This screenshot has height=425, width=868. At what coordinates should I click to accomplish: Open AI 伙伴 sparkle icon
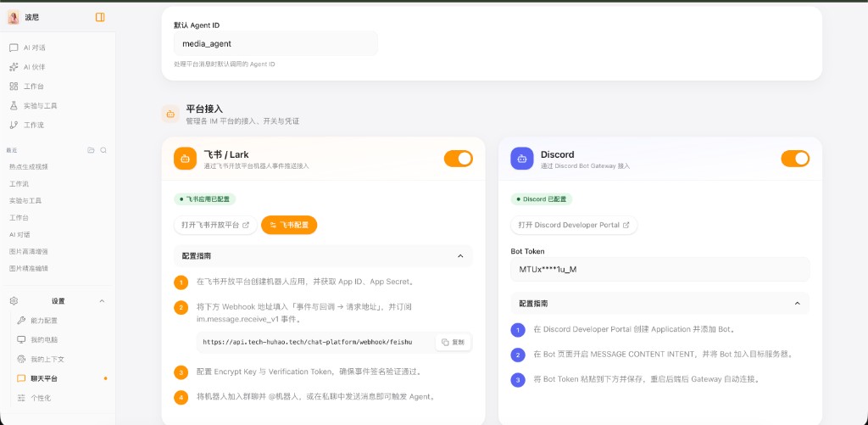pyautogui.click(x=14, y=67)
